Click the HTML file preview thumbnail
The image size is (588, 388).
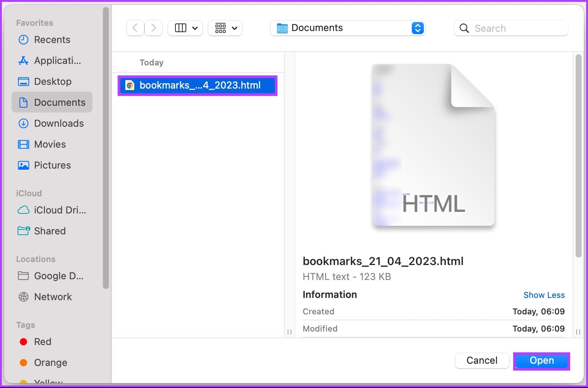(x=433, y=145)
